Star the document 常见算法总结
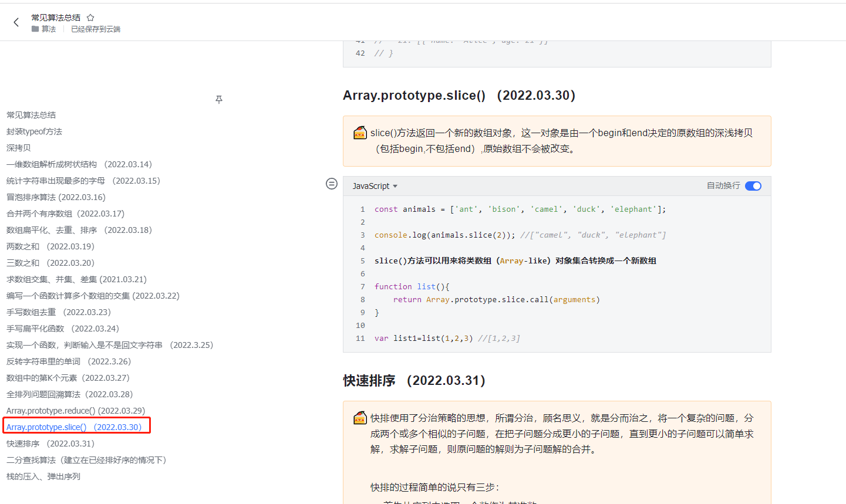The height and width of the screenshot is (504, 846). tap(90, 18)
